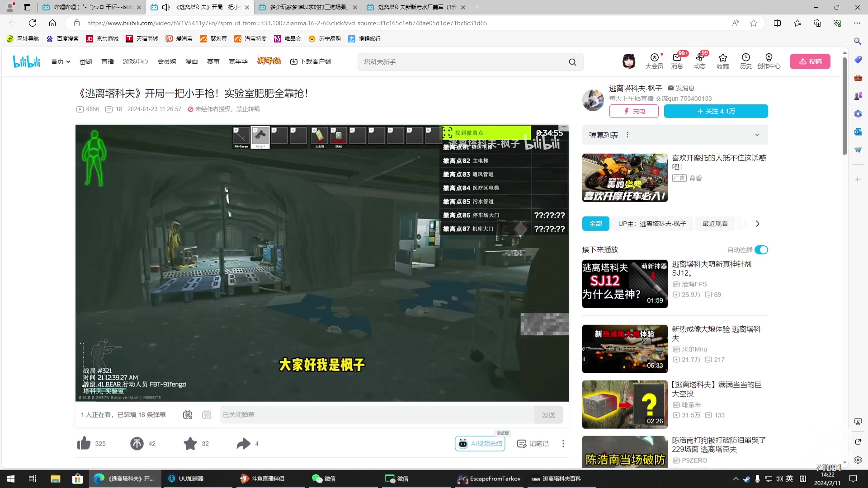Open the 巨大空投 video thumbnail
This screenshot has width=868, height=488.
[x=625, y=404]
